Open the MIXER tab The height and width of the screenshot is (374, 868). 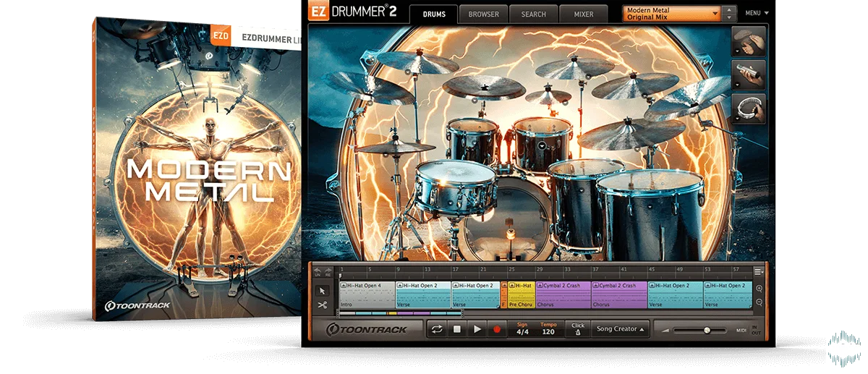[583, 14]
